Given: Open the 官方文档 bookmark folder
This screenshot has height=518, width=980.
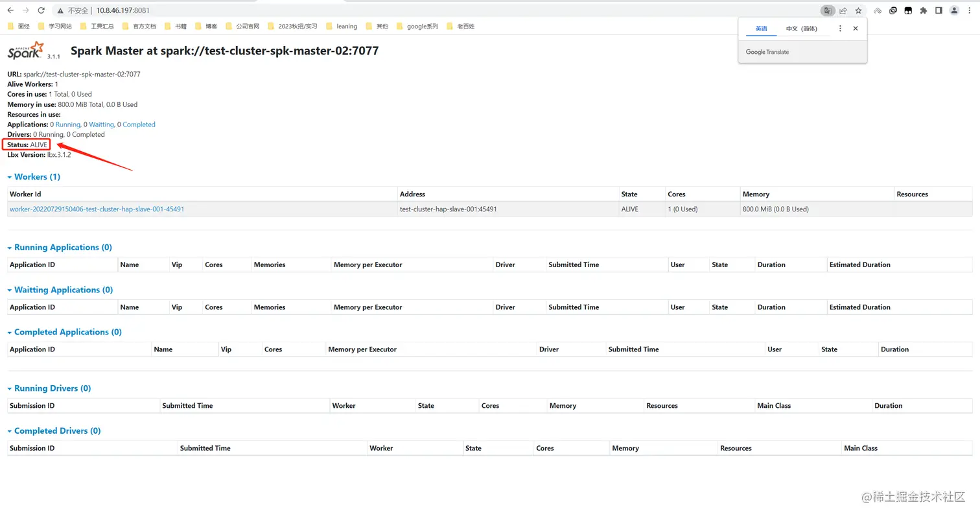Looking at the screenshot, I should coord(139,27).
